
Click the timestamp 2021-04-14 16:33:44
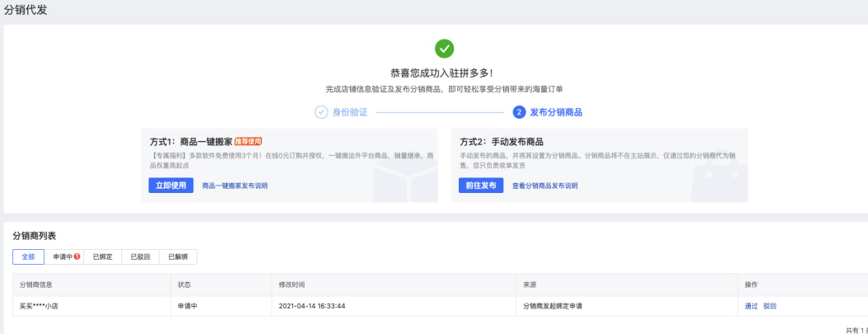point(312,306)
